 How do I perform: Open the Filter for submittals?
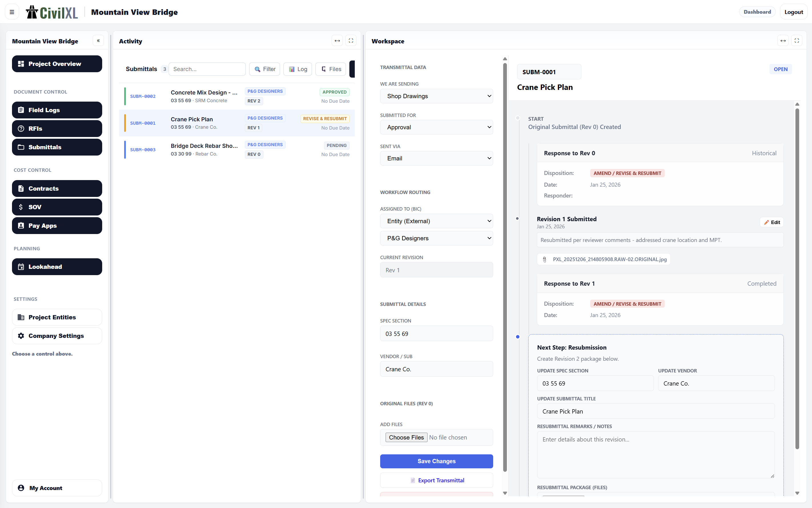coord(265,69)
